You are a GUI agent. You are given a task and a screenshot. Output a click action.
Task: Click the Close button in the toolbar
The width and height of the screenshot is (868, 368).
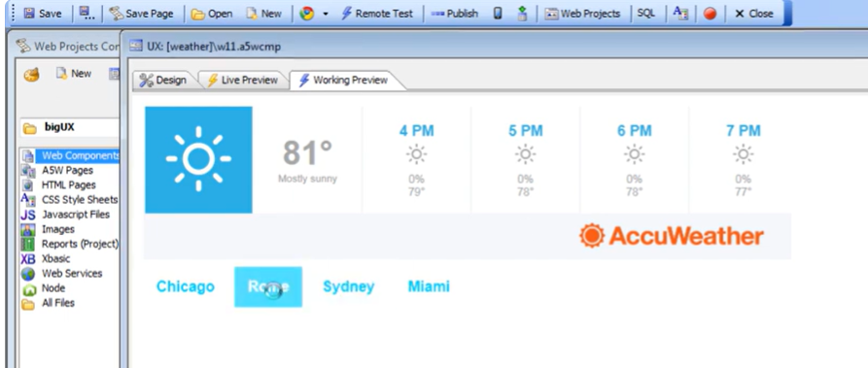pos(753,14)
